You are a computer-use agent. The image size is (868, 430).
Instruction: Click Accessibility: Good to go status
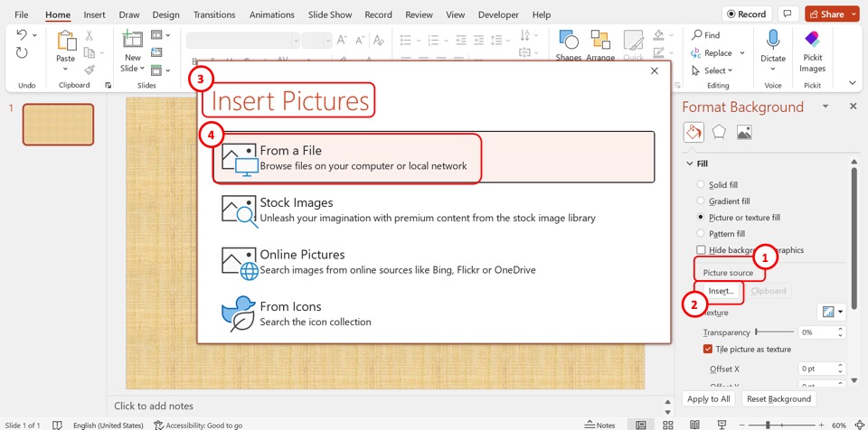click(x=198, y=425)
